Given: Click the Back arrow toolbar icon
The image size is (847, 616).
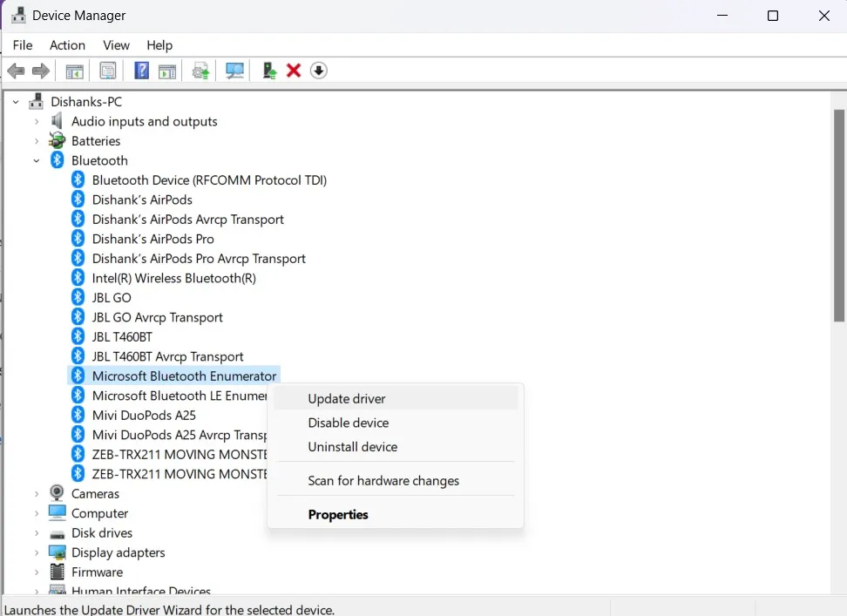Looking at the screenshot, I should (17, 71).
